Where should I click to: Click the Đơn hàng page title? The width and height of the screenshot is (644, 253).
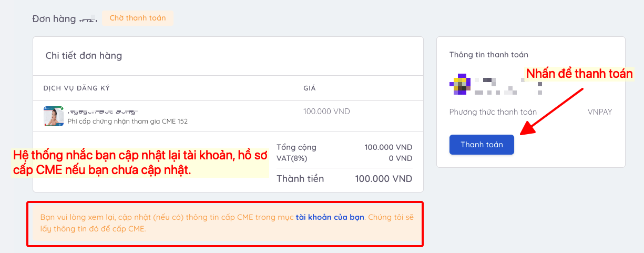point(54,19)
